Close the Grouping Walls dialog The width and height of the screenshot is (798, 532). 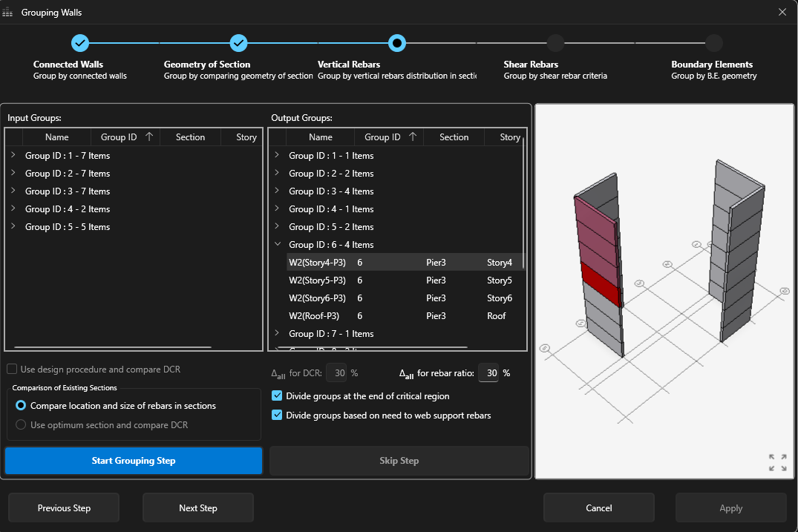782,12
